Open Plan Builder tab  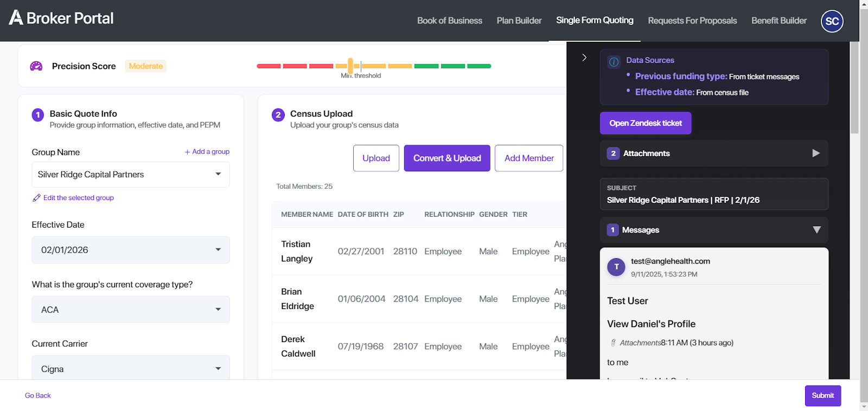tap(519, 21)
